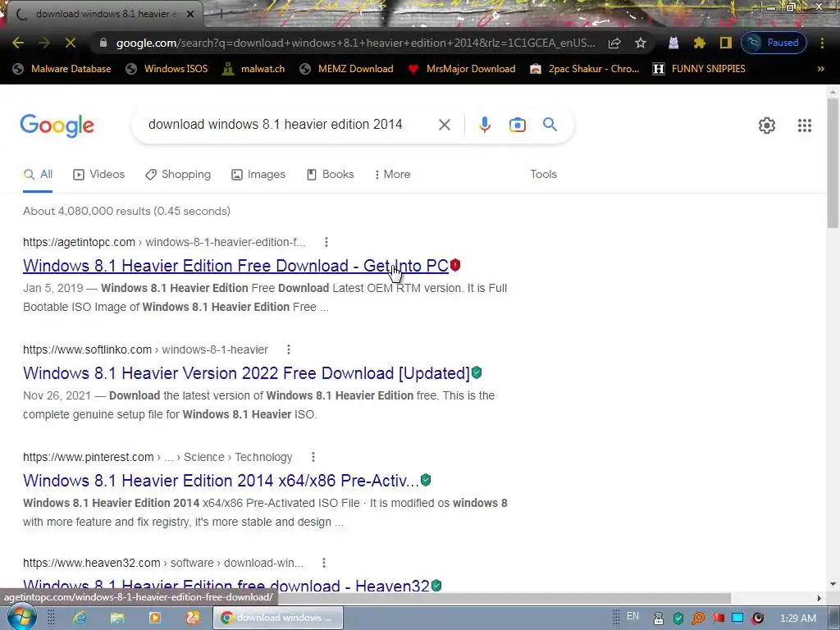Click the EN language indicator
The width and height of the screenshot is (840, 630).
632,616
